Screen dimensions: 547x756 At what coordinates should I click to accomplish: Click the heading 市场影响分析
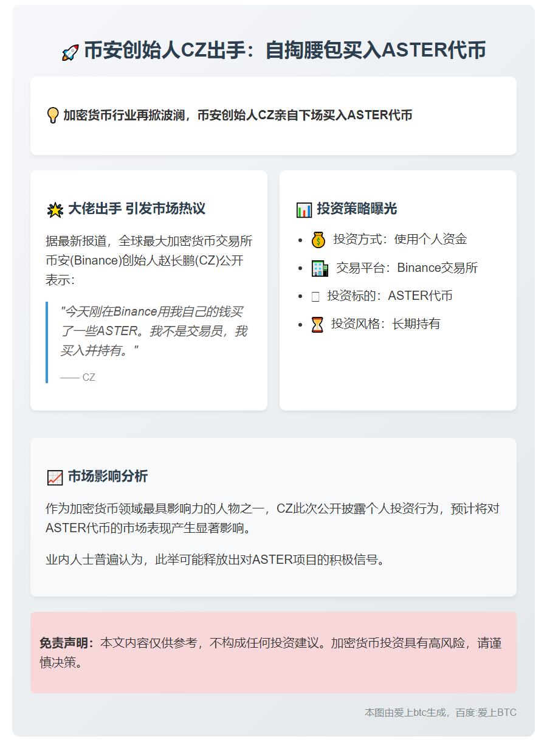[x=108, y=477]
